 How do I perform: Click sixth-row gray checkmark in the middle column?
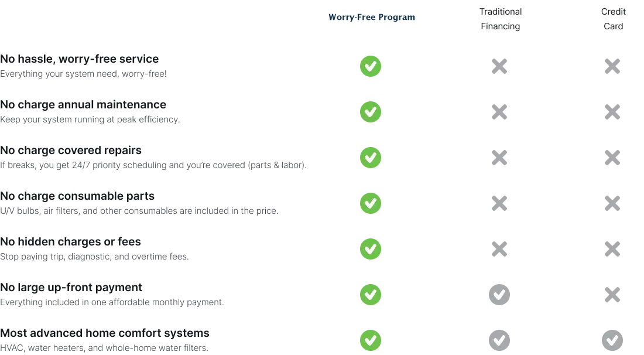(x=499, y=295)
